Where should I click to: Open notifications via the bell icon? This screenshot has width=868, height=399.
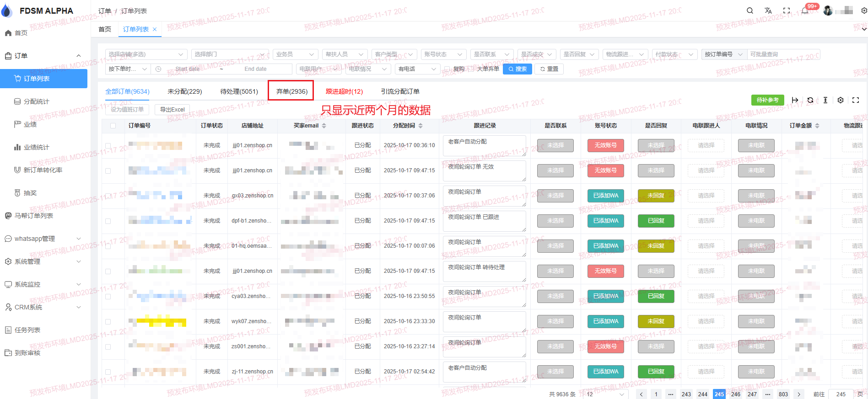coord(805,11)
